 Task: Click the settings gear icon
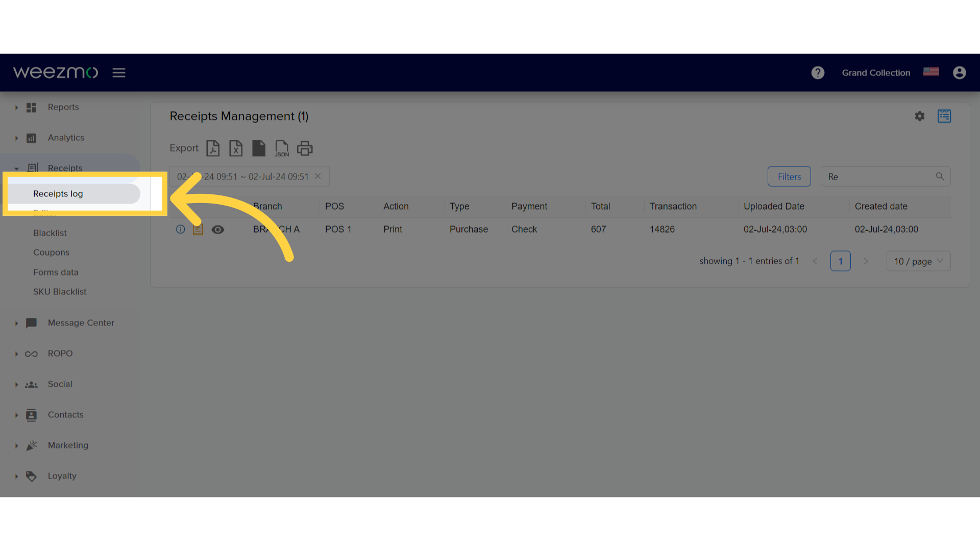(x=919, y=116)
